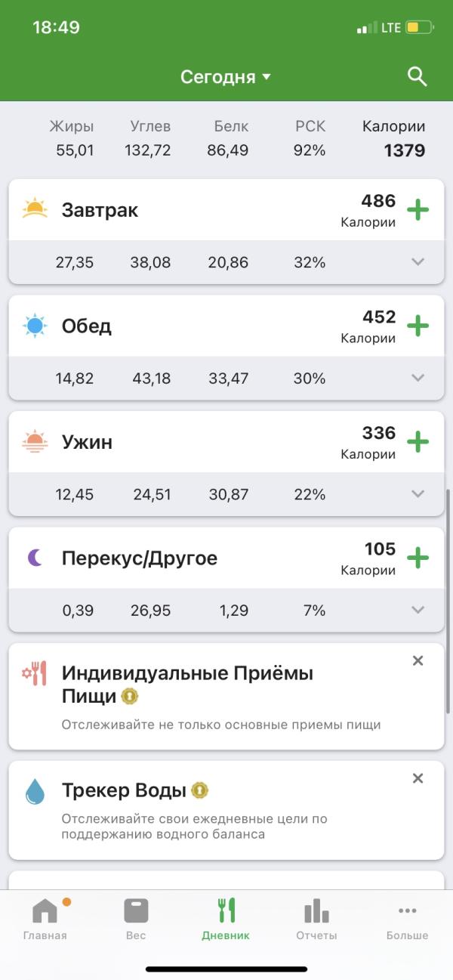Click the vertical scrollbar on the right
The height and width of the screenshot is (980, 453).
(x=448, y=601)
